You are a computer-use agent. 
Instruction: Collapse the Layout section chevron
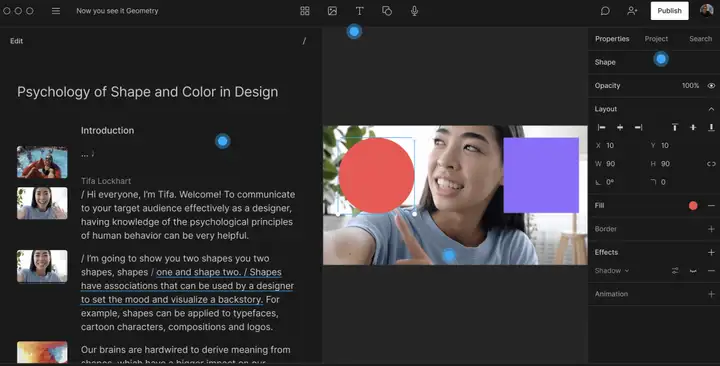711,109
